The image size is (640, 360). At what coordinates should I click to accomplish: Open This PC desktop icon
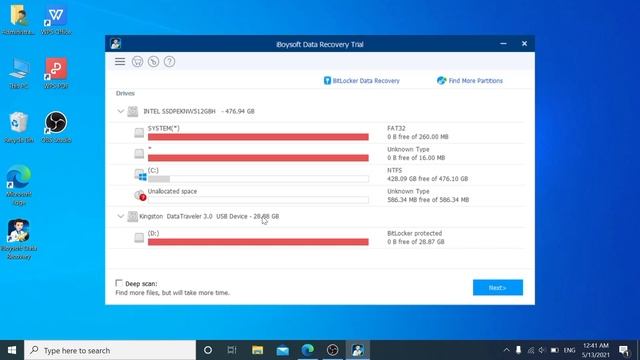tap(18, 73)
